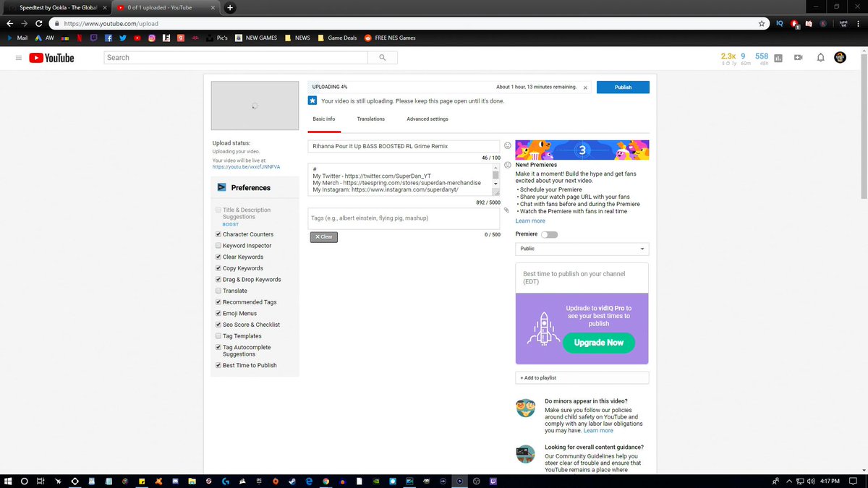Bookmark this page with the star icon

coord(762,23)
